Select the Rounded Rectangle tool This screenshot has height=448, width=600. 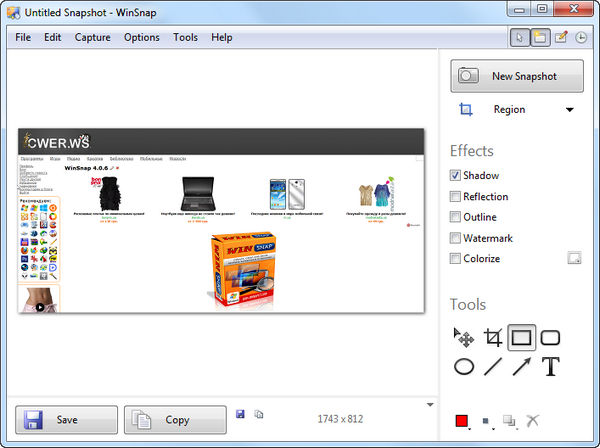click(550, 338)
